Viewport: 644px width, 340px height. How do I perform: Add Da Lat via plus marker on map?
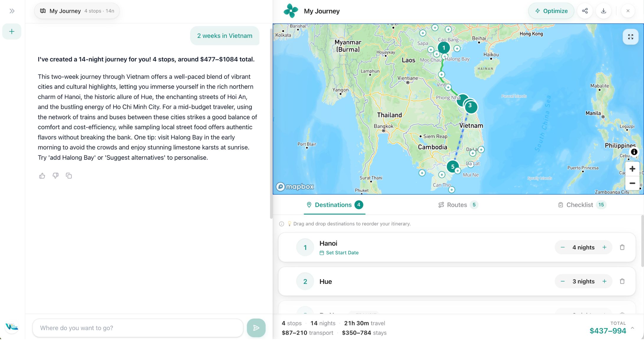click(472, 153)
